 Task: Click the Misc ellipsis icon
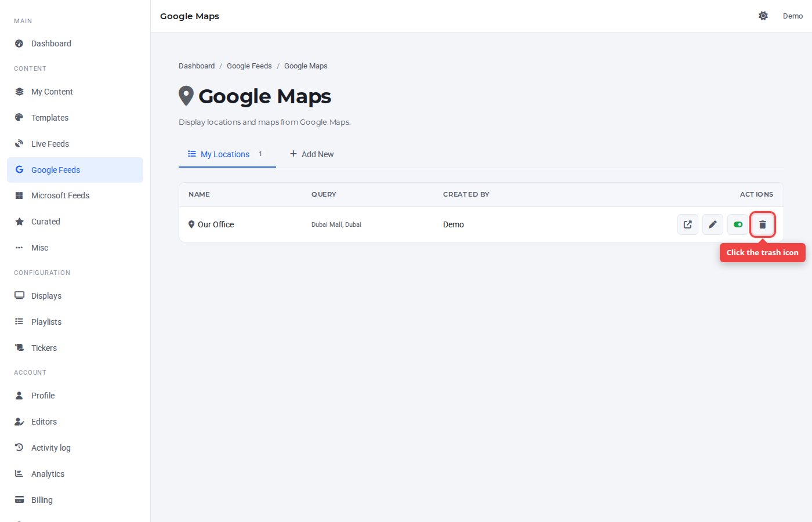coord(19,248)
